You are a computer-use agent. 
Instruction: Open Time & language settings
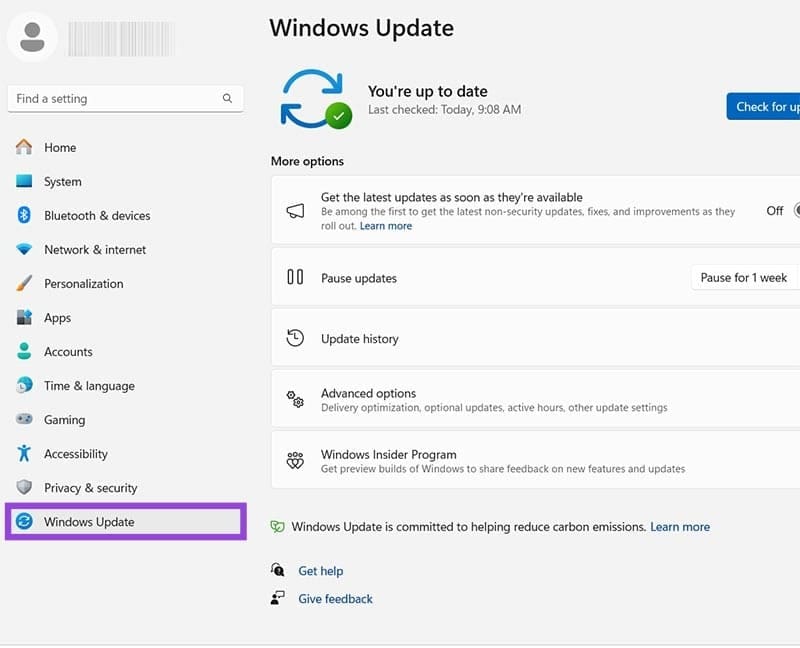125,386
